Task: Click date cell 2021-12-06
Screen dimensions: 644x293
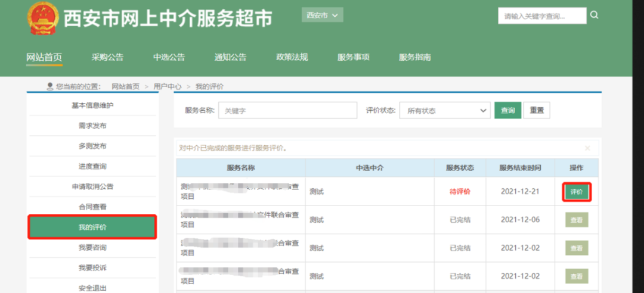Action: [520, 220]
